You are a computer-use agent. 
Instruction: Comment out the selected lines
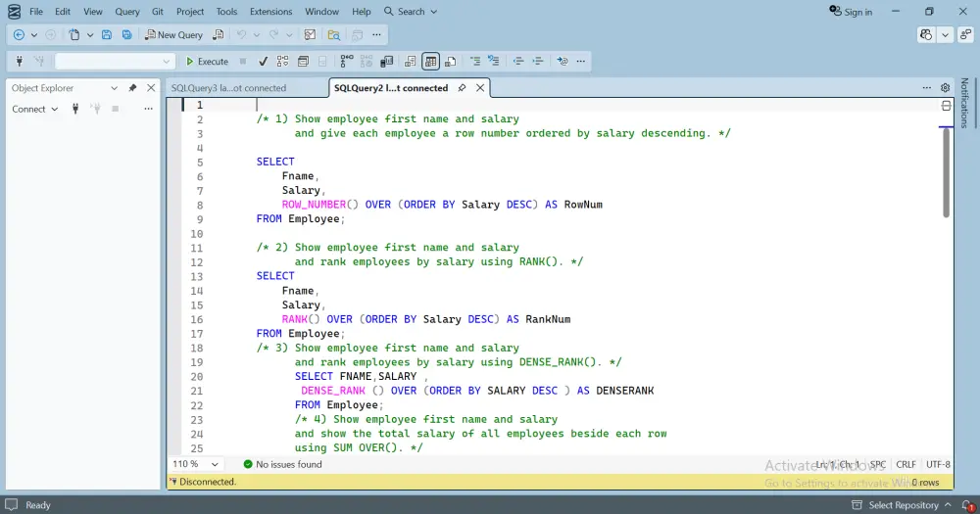point(475,62)
